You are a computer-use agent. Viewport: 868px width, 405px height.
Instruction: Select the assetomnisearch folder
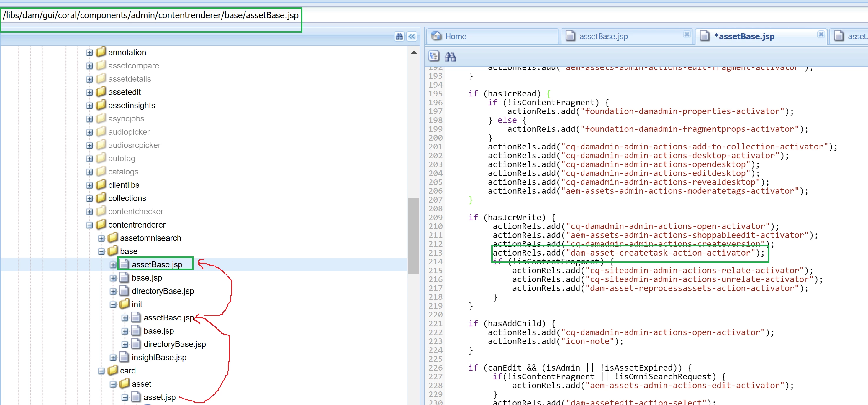tap(150, 238)
